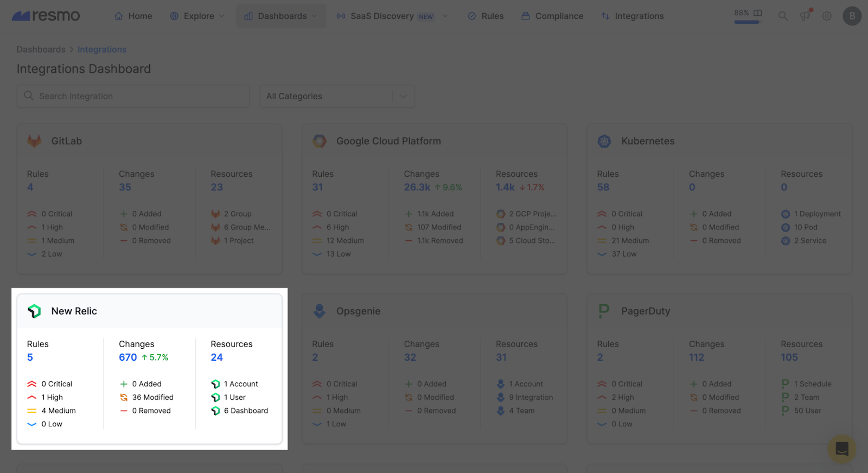Open the Dashboards dropdown menu
Image resolution: width=868 pixels, height=473 pixels.
(x=281, y=16)
